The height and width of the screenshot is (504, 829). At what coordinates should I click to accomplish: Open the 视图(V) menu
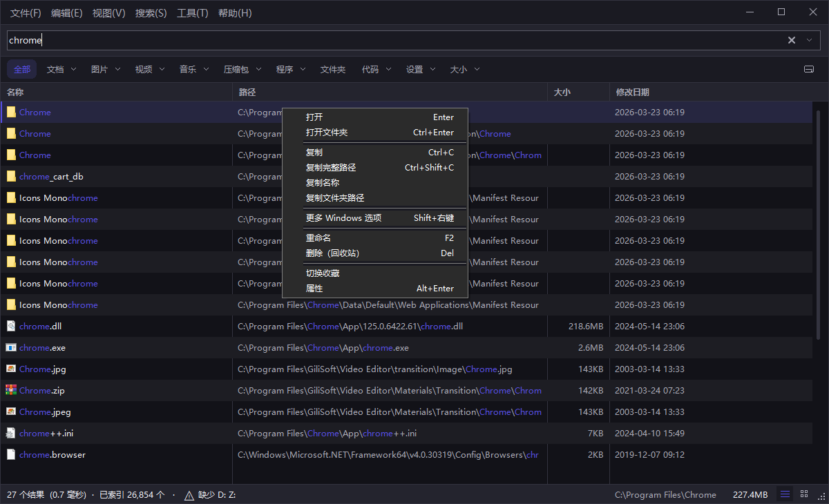click(x=109, y=13)
